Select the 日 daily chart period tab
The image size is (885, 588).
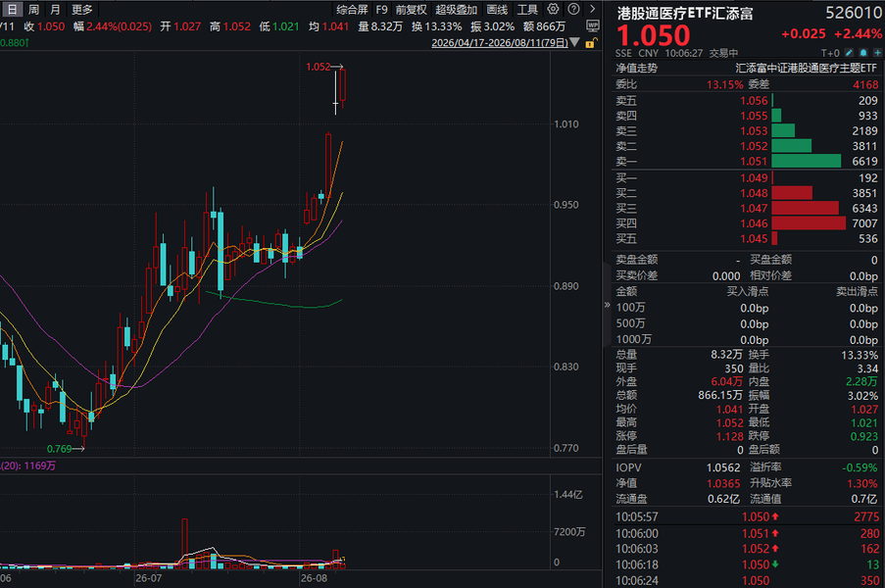(x=12, y=10)
